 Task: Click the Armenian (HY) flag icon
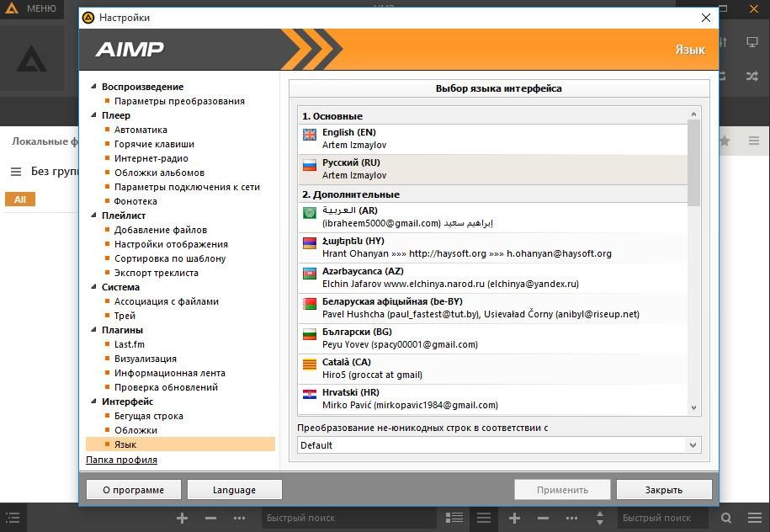click(310, 242)
